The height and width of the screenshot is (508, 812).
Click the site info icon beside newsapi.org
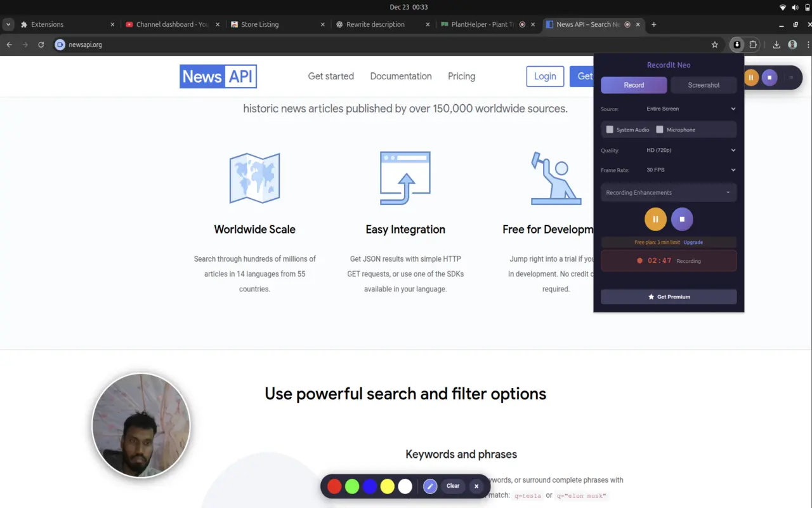tap(60, 44)
